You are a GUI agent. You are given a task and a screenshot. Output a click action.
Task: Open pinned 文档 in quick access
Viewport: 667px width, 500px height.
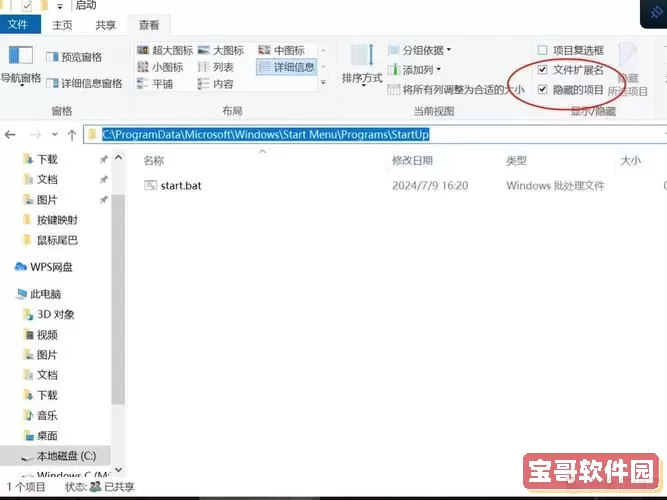(47, 179)
